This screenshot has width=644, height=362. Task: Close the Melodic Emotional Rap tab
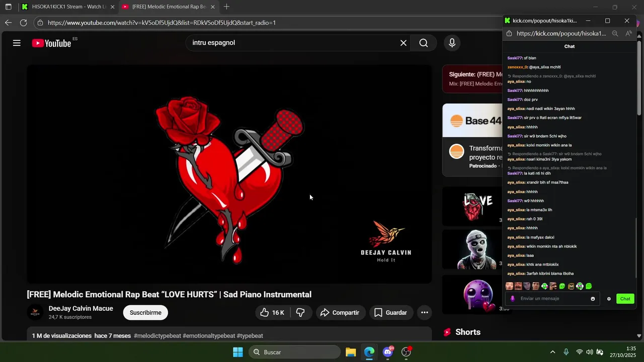[213, 7]
